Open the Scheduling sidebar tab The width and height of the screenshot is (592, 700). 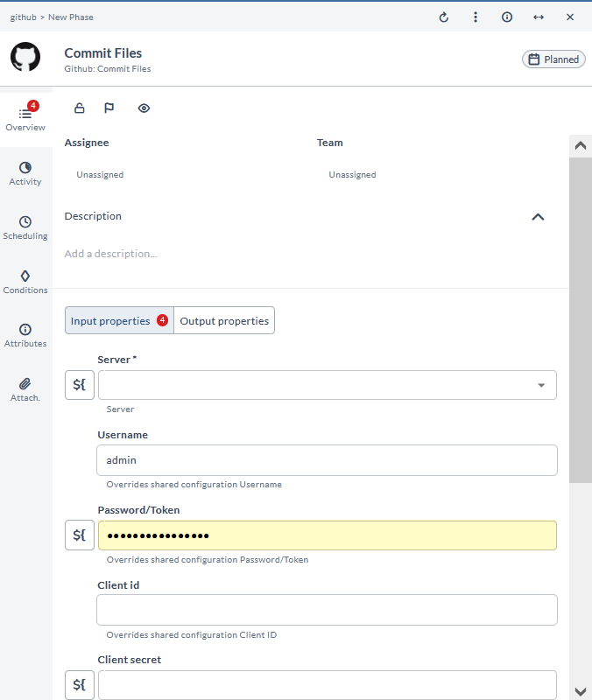(25, 227)
